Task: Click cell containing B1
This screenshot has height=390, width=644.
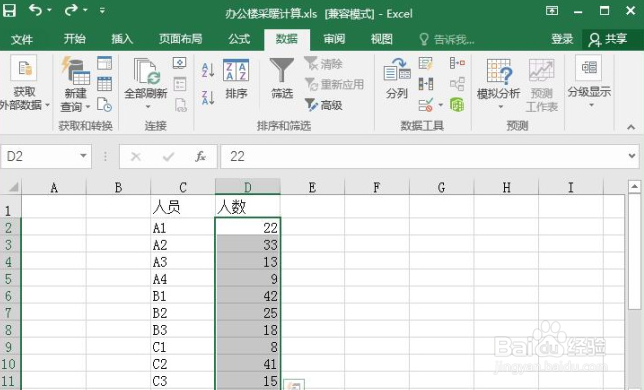Action: (x=183, y=296)
